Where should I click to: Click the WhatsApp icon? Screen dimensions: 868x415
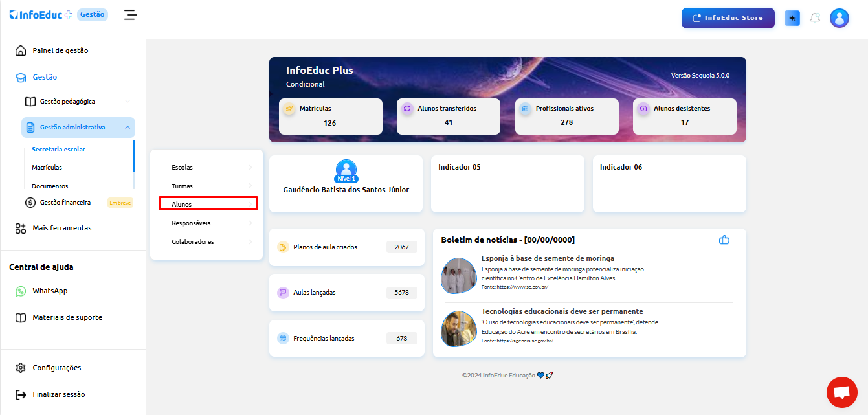[x=21, y=291]
